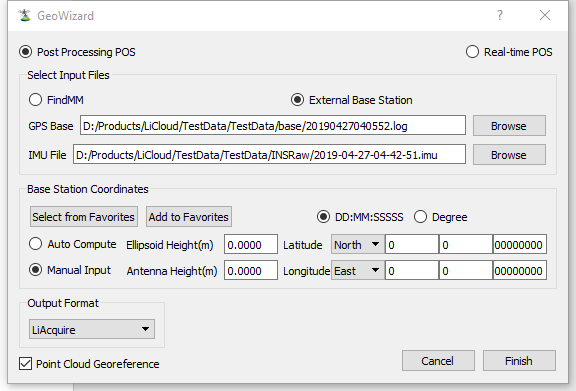This screenshot has height=391, width=576.
Task: Click Longitude degrees field
Action: pos(412,271)
